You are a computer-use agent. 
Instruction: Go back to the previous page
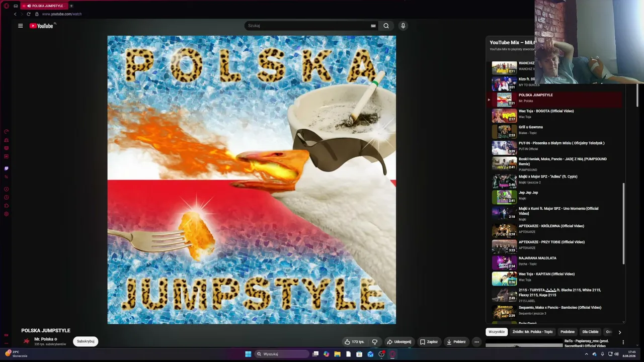pyautogui.click(x=15, y=14)
